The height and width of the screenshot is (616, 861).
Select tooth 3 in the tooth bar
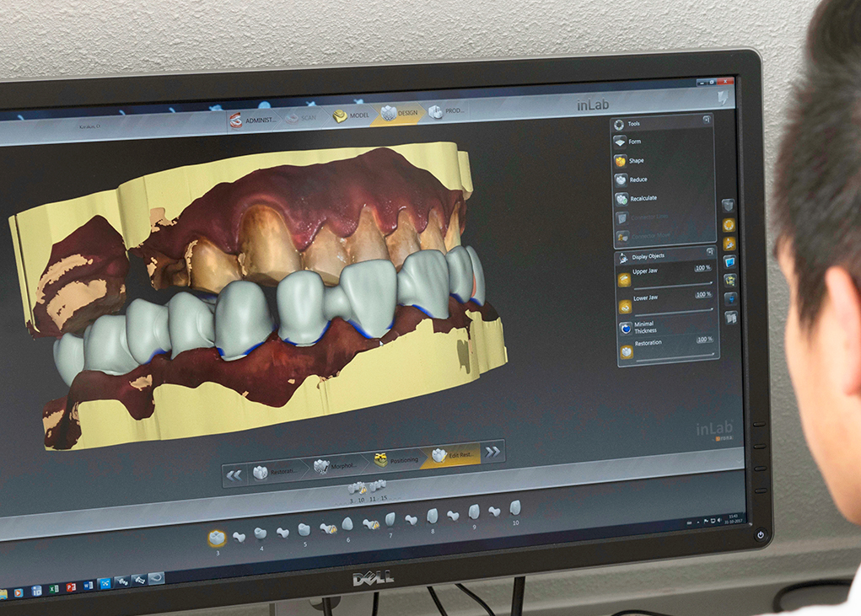coord(217,538)
